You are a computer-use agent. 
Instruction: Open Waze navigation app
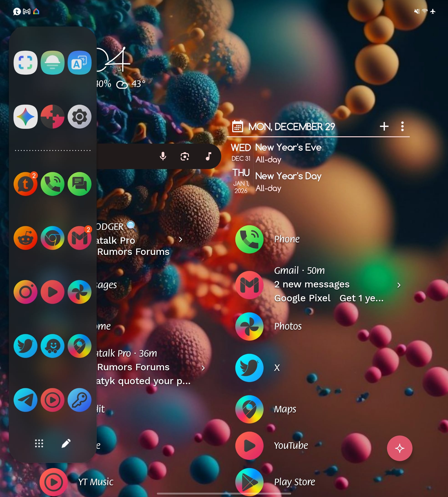point(52,346)
